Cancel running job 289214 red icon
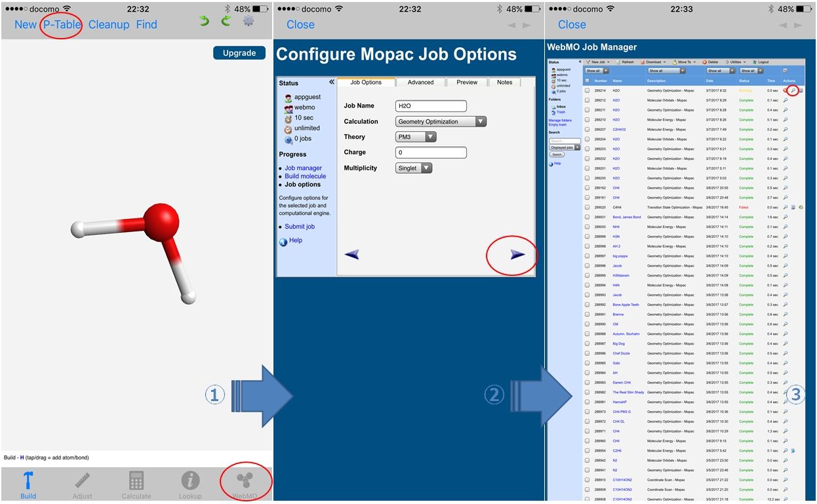The image size is (817, 504). (x=785, y=90)
